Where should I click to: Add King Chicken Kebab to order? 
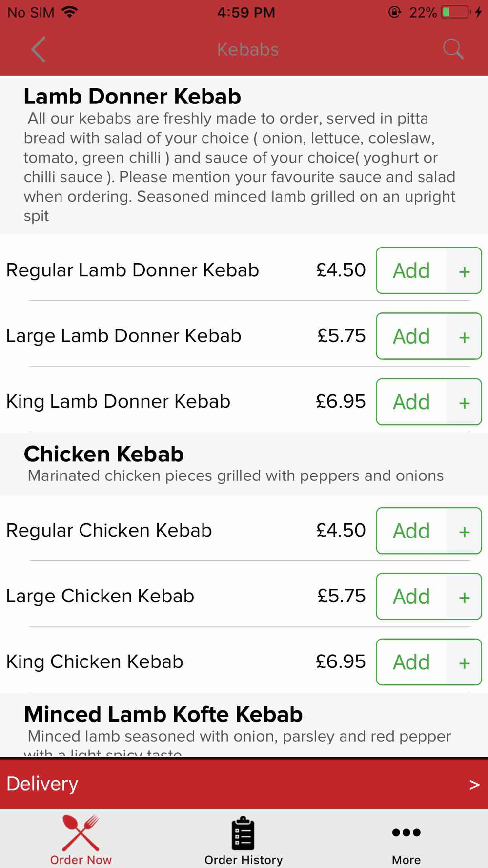(x=411, y=662)
